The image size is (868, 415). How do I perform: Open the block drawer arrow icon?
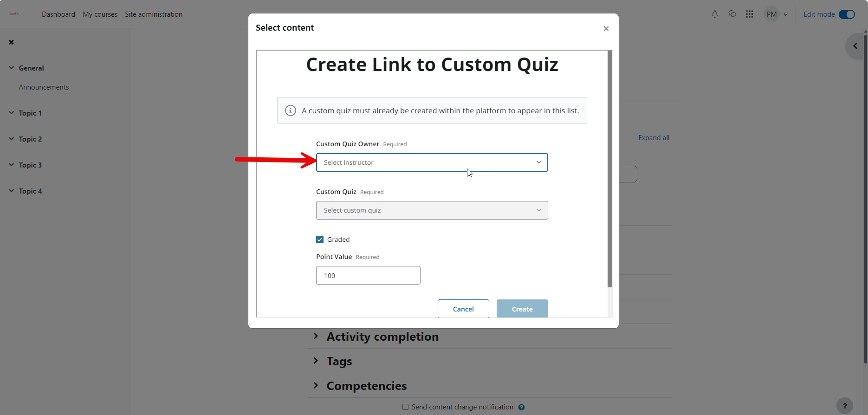855,46
